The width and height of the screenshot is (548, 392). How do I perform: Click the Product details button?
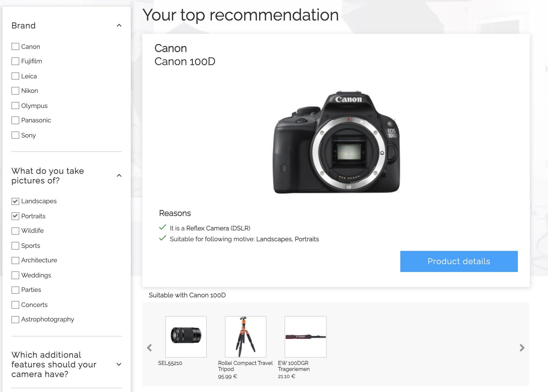click(x=459, y=261)
